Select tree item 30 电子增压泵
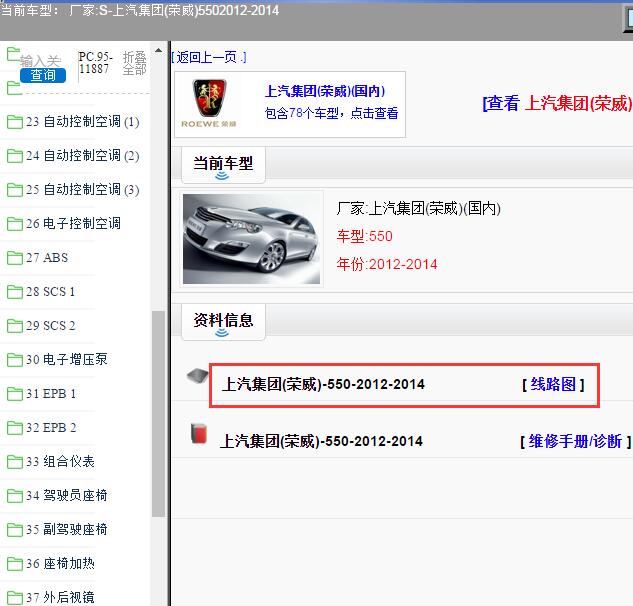Viewport: 633px width, 606px height. [x=67, y=359]
